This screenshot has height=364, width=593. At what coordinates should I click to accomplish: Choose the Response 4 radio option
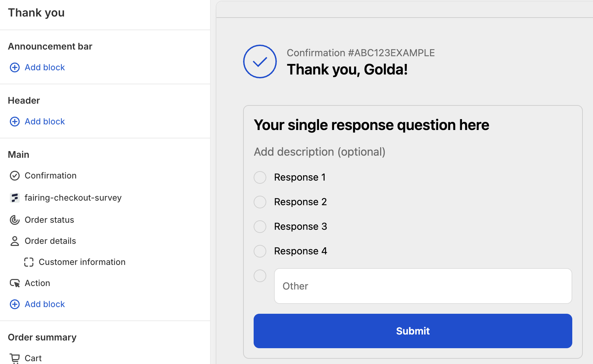pos(260,251)
